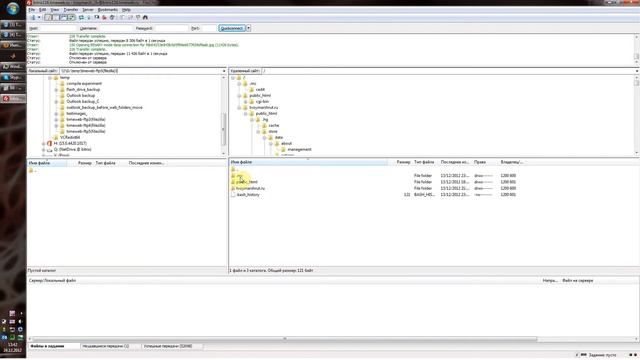Enable synchronized browsing toolbar icon

[138, 18]
